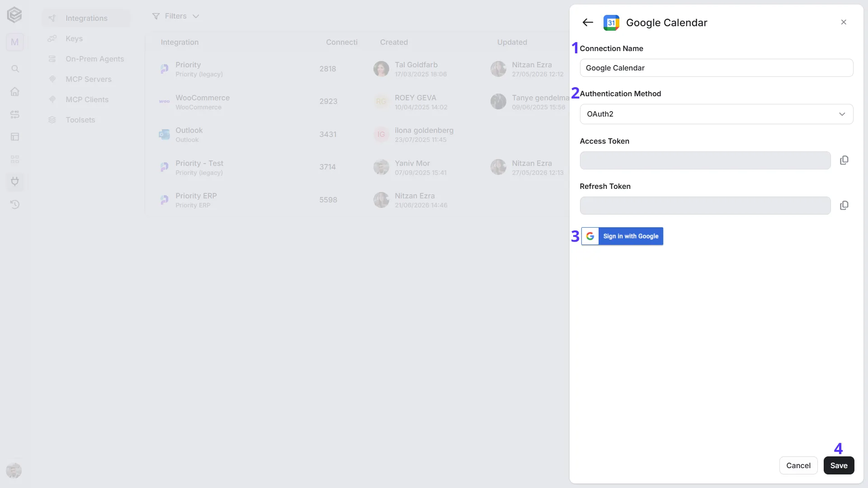Click the user avatar at bottom left
Screen dimensions: 868x488
[14, 470]
